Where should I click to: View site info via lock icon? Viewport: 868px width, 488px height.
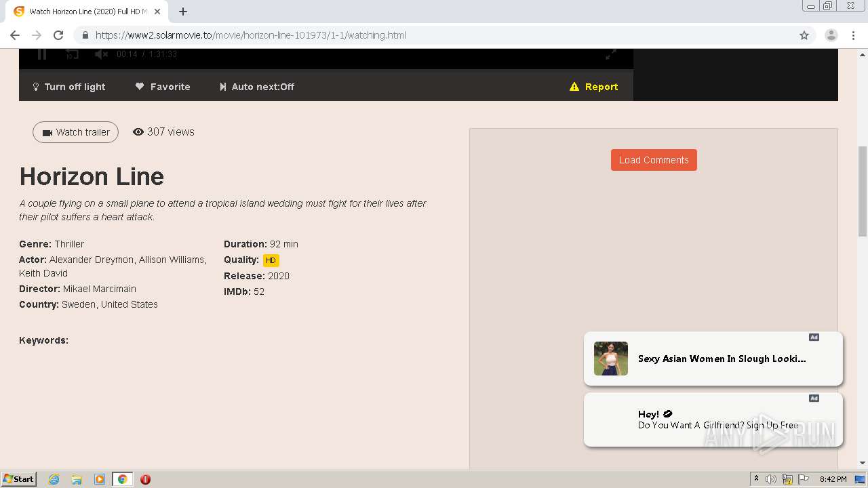(85, 35)
